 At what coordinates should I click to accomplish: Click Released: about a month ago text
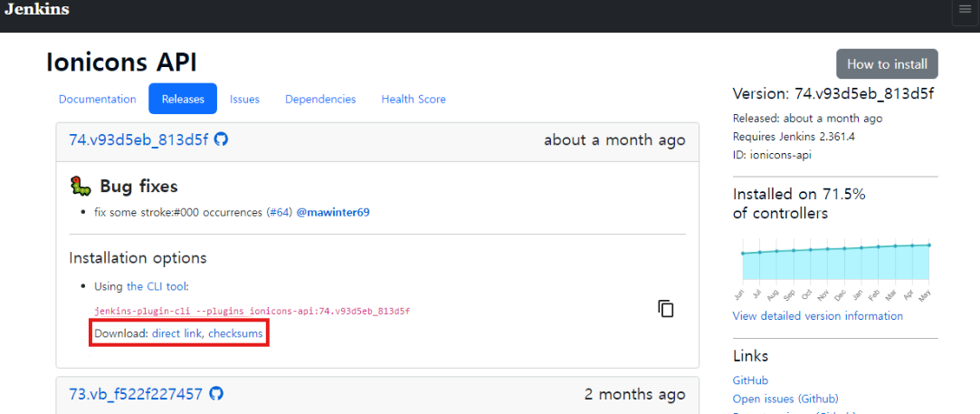pos(807,118)
